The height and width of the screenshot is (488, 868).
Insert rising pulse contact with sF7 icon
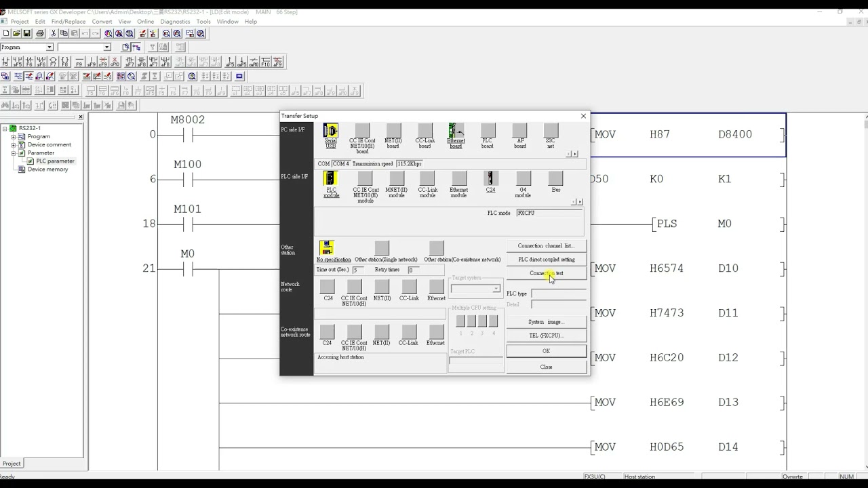[x=130, y=62]
